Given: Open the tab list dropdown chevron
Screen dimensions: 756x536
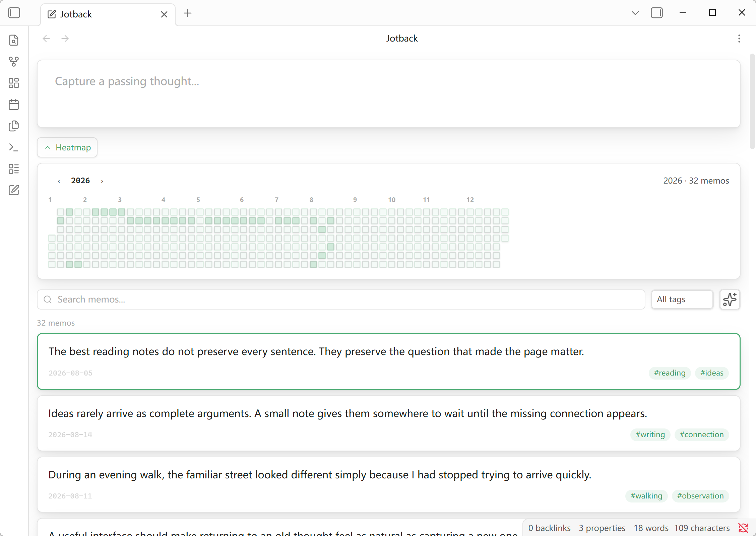Looking at the screenshot, I should [x=635, y=13].
